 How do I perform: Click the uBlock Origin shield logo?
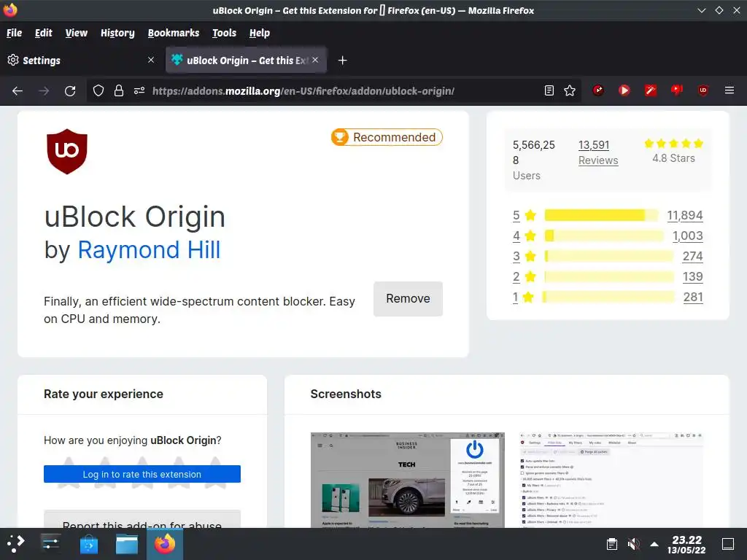pyautogui.click(x=67, y=151)
